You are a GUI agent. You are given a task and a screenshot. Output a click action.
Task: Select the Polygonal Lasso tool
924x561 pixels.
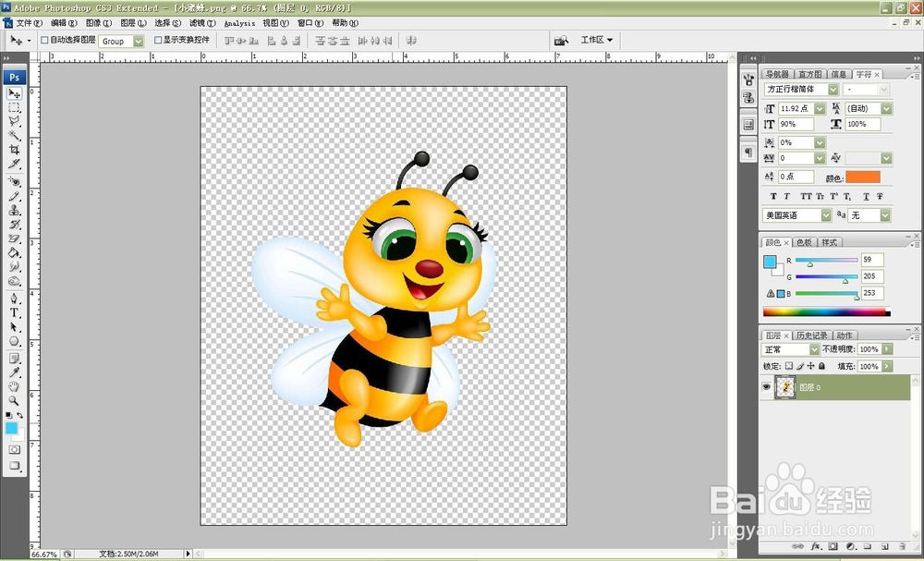(14, 121)
